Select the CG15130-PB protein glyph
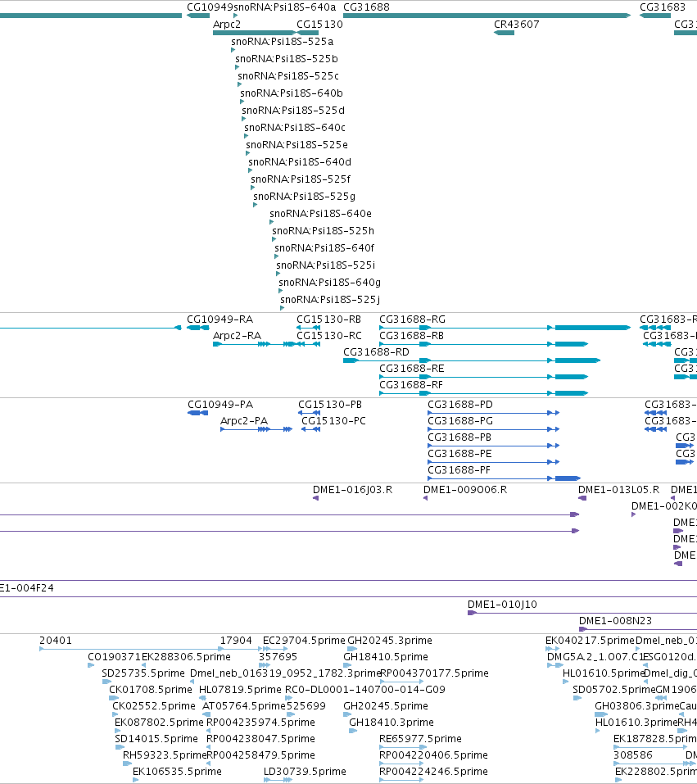 pyautogui.click(x=309, y=413)
